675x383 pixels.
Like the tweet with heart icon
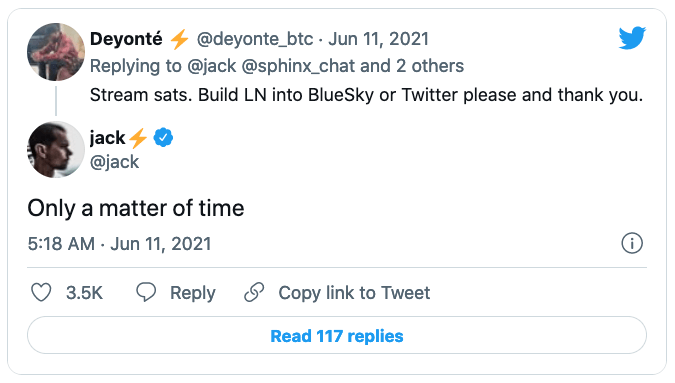pyautogui.click(x=41, y=293)
